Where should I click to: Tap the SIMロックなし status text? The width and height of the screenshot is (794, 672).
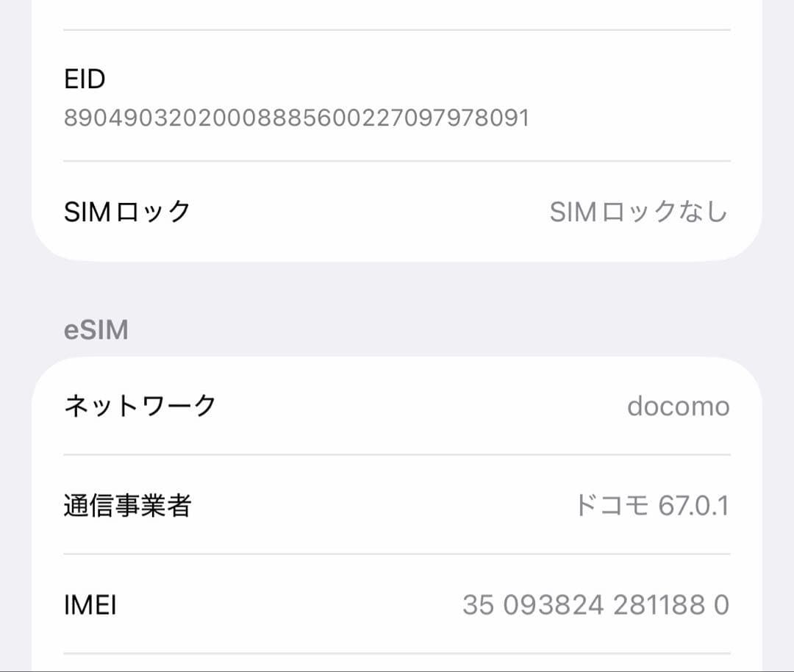click(x=638, y=212)
